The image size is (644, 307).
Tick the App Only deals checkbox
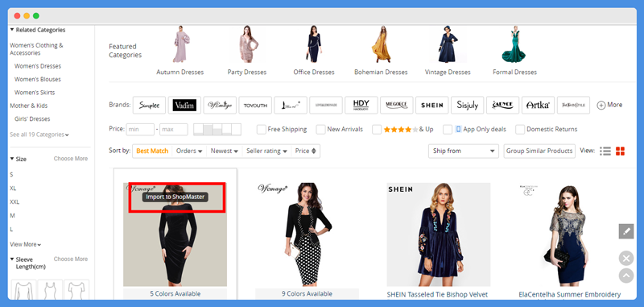[448, 130]
